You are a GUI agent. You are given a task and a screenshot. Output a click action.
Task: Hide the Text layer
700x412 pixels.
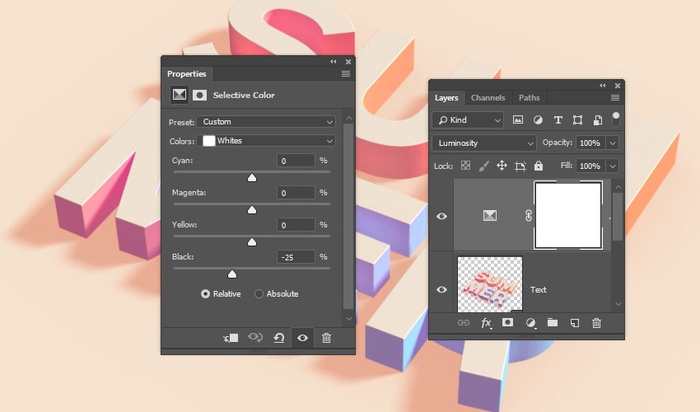[442, 290]
